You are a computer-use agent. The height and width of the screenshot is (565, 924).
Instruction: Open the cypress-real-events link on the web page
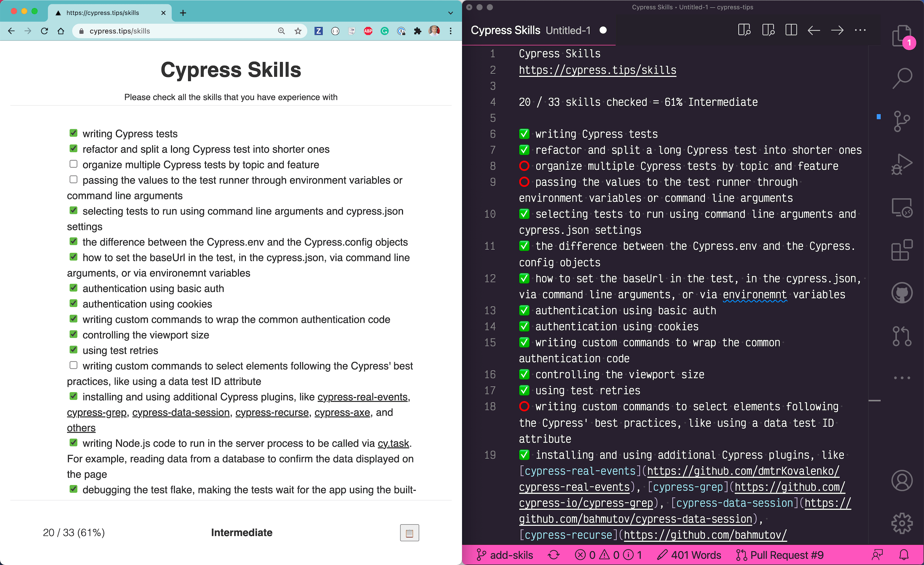362,397
